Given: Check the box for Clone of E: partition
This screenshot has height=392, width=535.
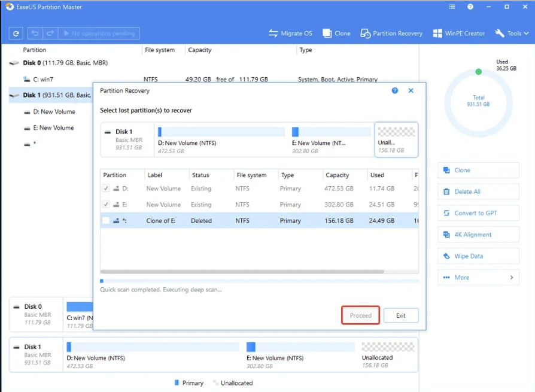Looking at the screenshot, I should 106,221.
